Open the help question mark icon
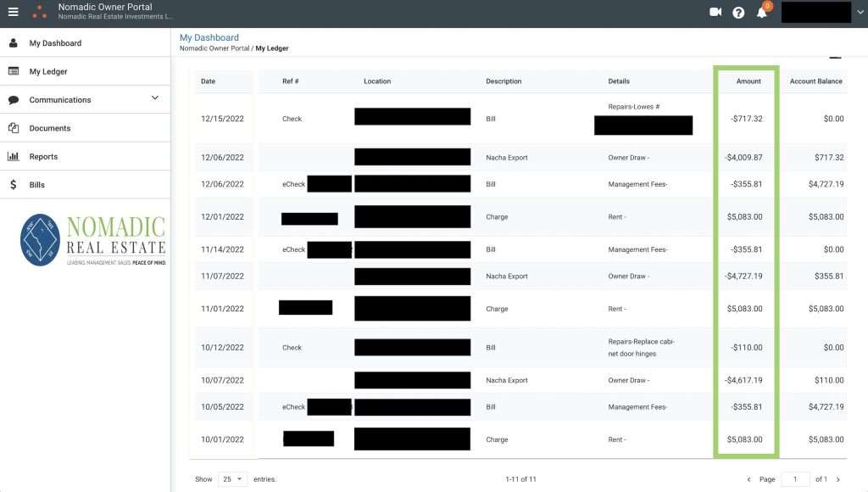The width and height of the screenshot is (868, 492). pos(738,13)
